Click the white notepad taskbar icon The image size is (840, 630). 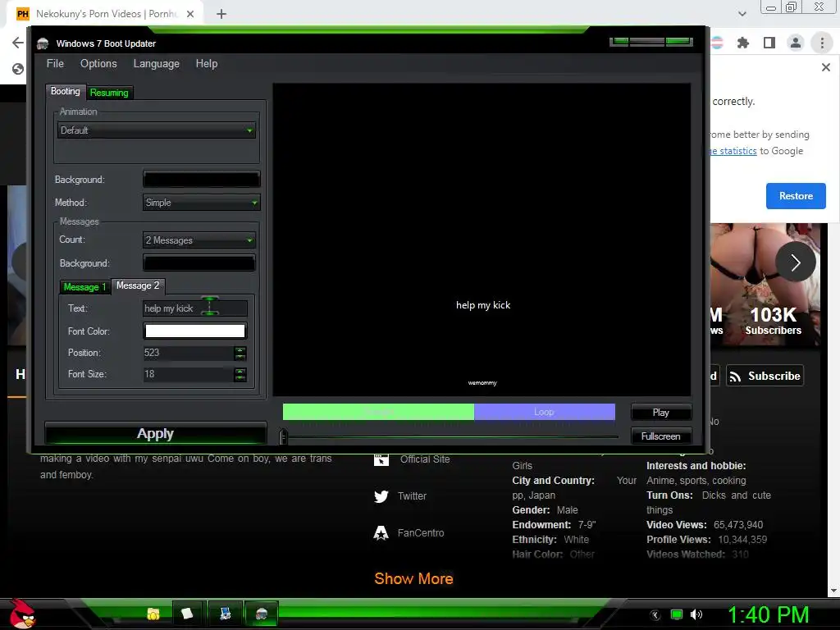pos(187,614)
